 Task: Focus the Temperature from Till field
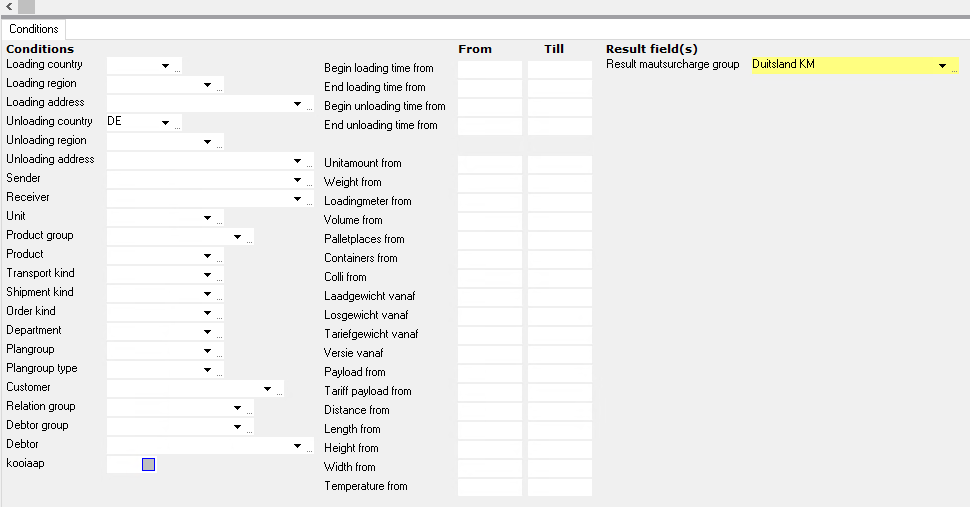tap(560, 487)
